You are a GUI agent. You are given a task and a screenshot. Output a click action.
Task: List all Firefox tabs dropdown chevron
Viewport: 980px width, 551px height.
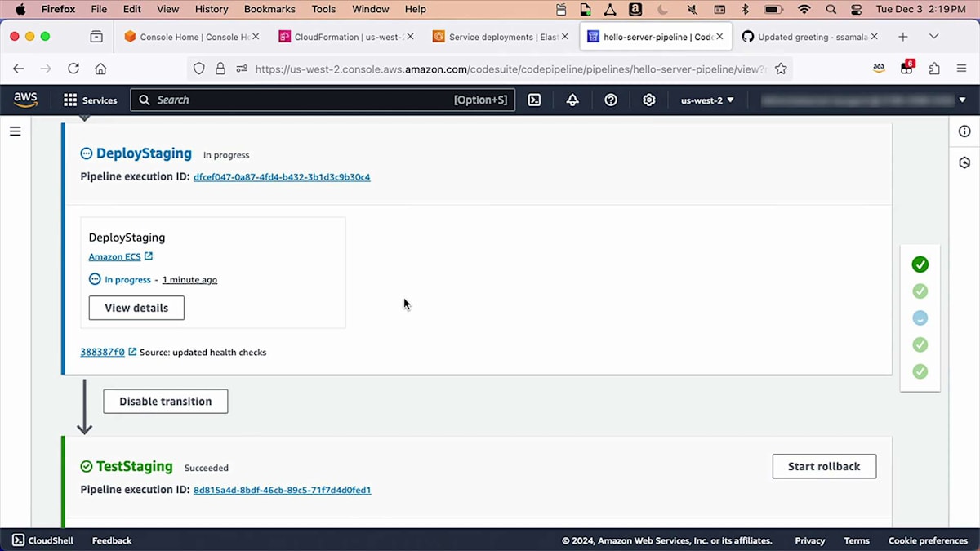coord(934,37)
